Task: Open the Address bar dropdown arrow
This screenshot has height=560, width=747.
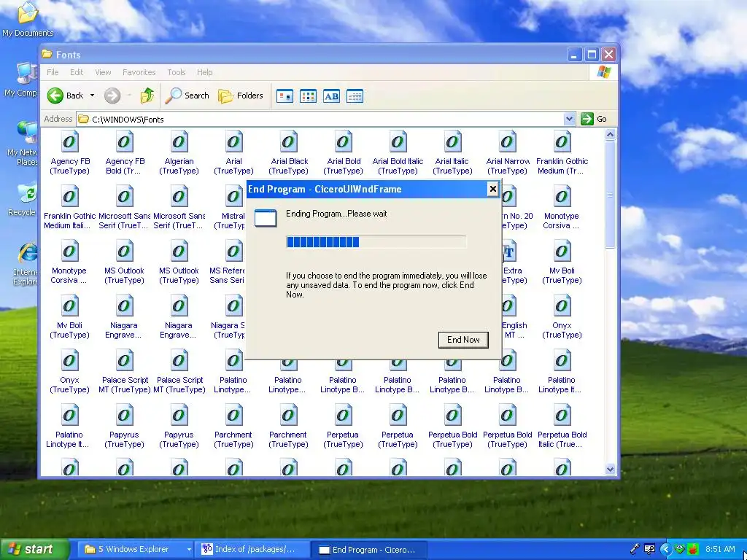Action: [569, 119]
